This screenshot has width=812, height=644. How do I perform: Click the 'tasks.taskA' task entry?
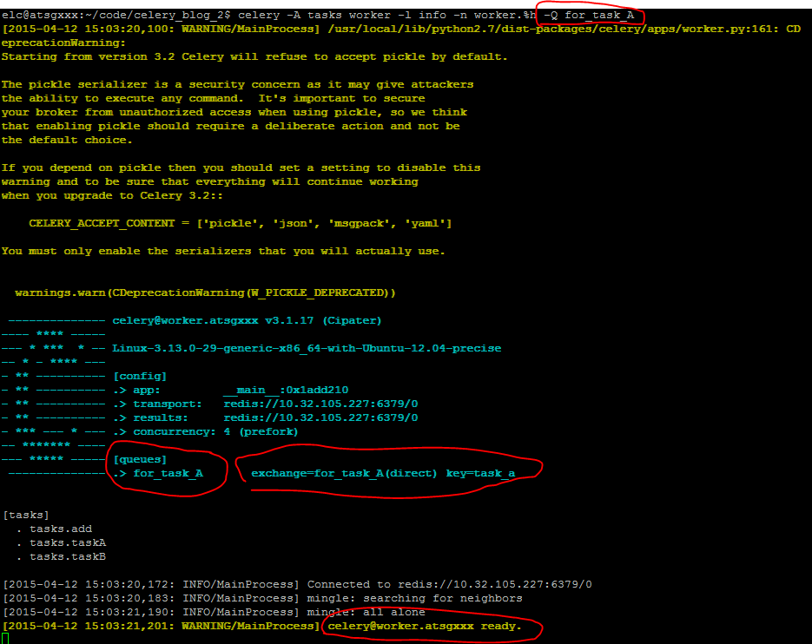[68, 543]
